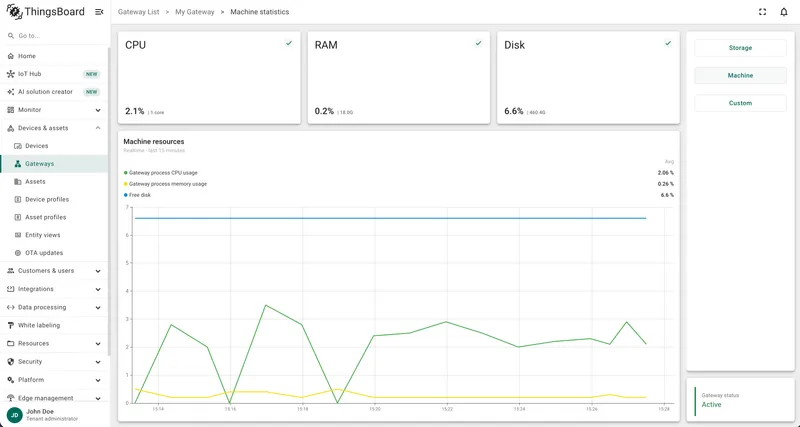Expand the Security chevron
Screen dimensions: 800x427
(98, 362)
